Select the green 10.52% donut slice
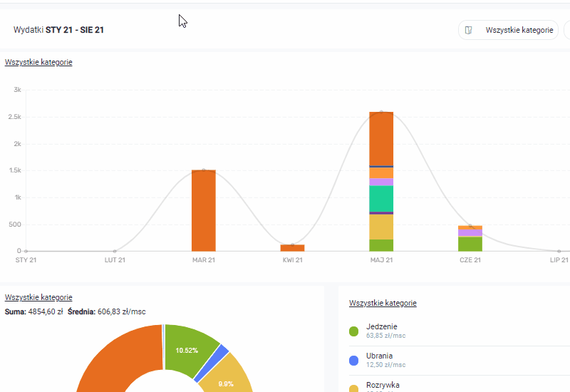 point(187,350)
